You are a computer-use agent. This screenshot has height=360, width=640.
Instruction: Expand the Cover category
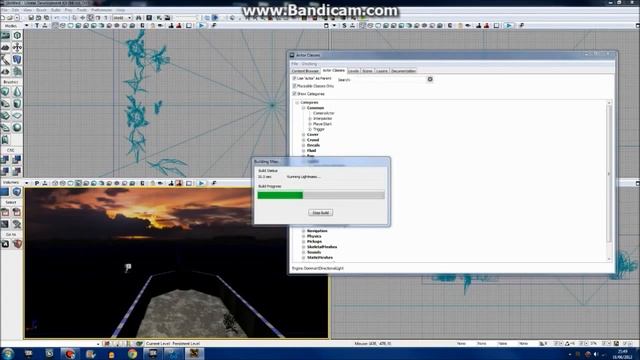coord(303,134)
